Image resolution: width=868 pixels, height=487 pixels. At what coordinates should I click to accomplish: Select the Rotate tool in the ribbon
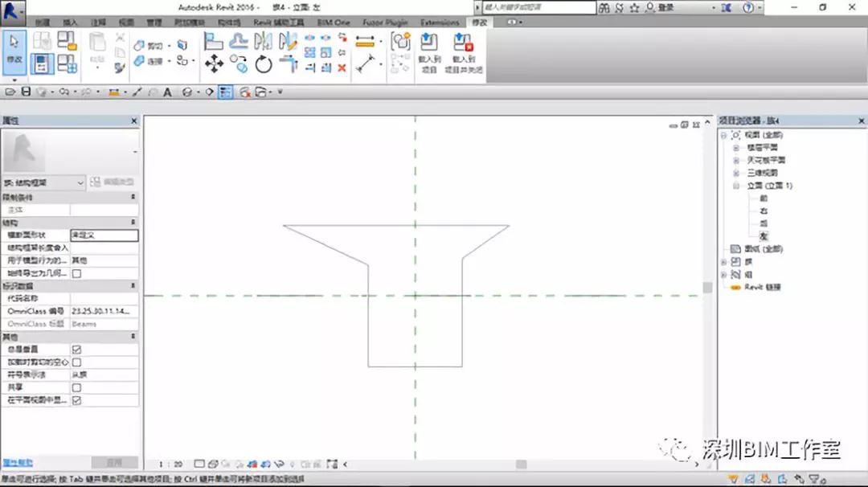click(264, 65)
